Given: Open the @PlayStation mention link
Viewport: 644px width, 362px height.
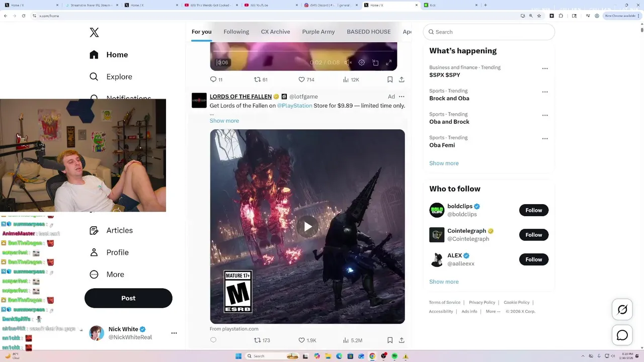Looking at the screenshot, I should [x=294, y=106].
